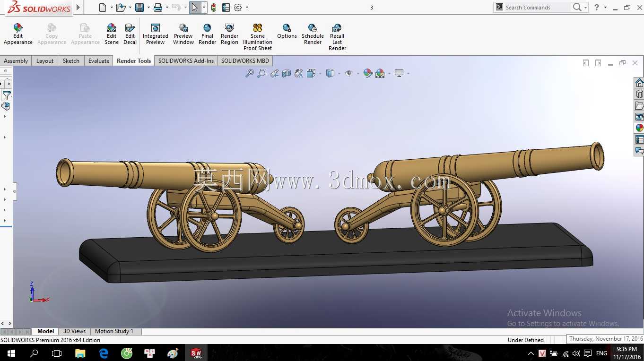Run the Final Render
The height and width of the screenshot is (361, 644).
coord(207,34)
